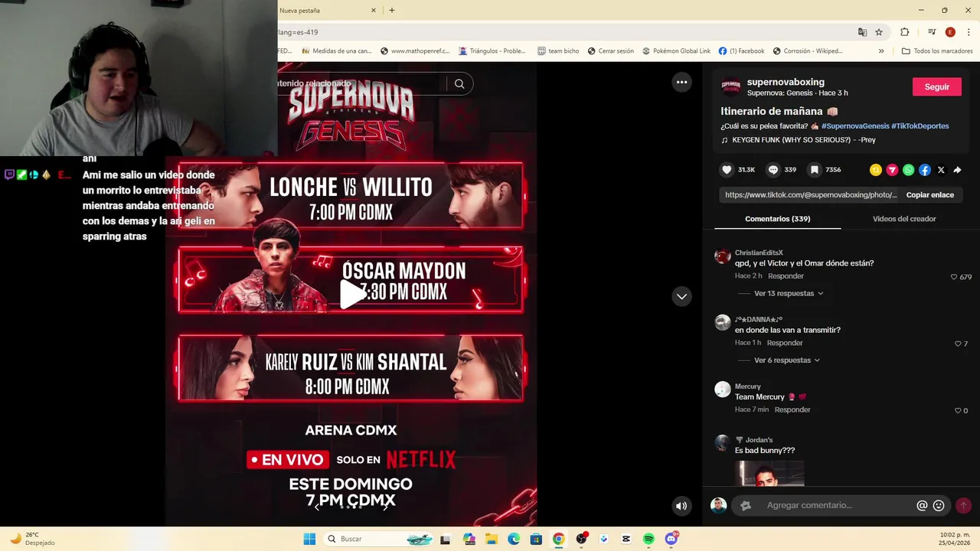Click the Google Translate icon in address bar
The width and height of the screenshot is (980, 551).
click(862, 32)
